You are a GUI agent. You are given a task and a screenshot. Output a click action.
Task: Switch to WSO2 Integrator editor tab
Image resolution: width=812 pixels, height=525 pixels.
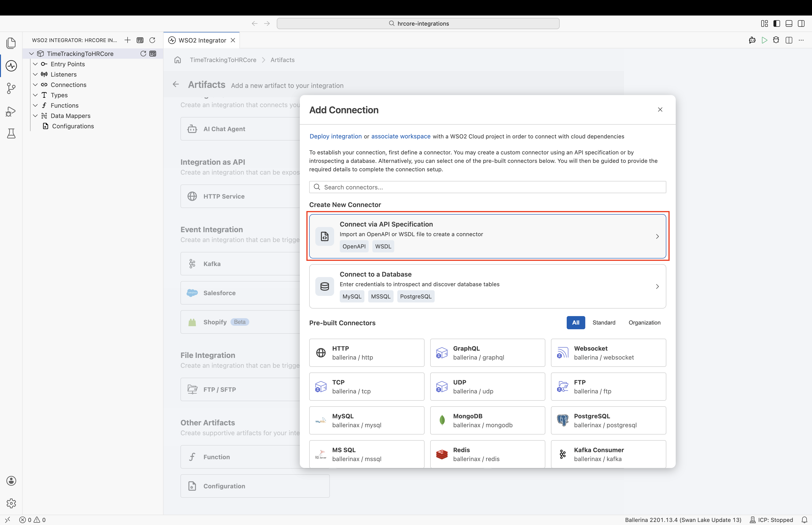pyautogui.click(x=202, y=40)
